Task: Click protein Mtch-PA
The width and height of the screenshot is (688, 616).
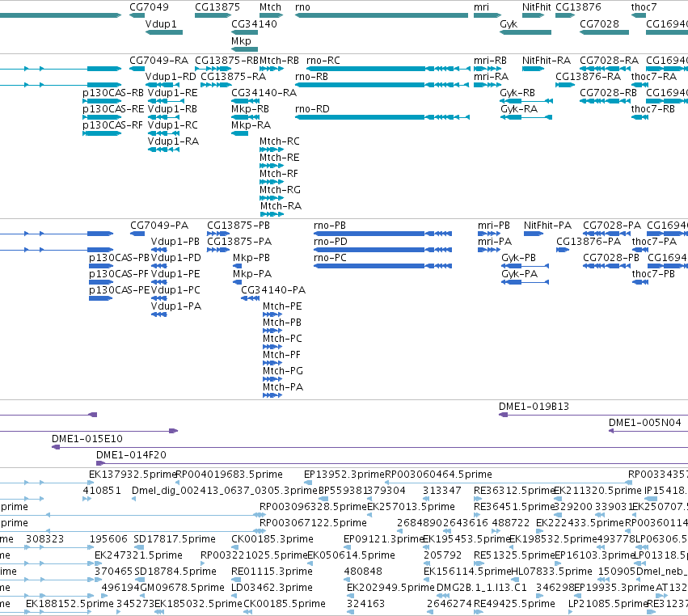Action: click(283, 387)
